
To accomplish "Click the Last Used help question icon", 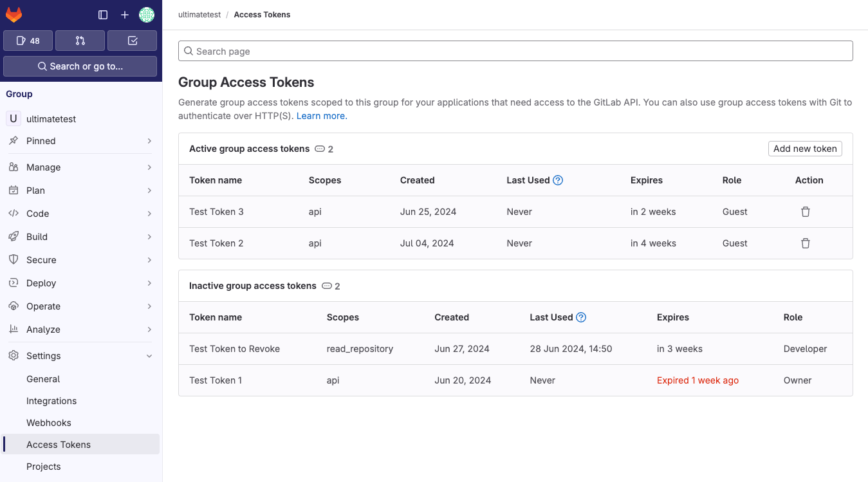I will (x=557, y=180).
